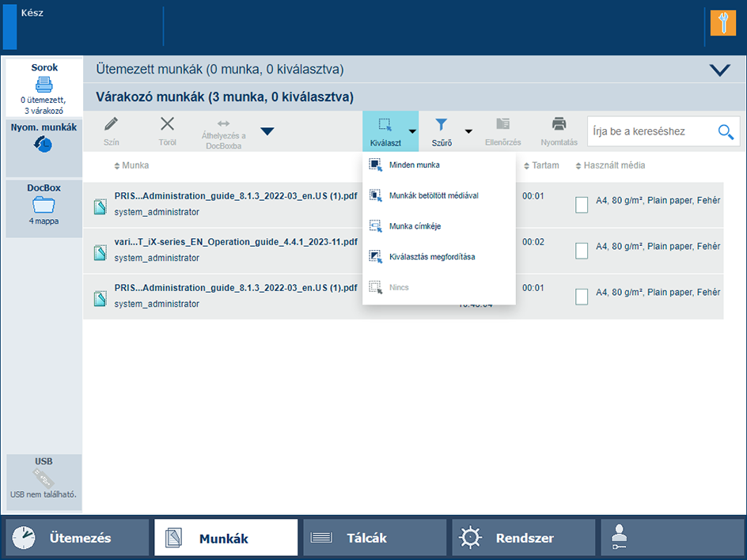The width and height of the screenshot is (747, 560).
Task: Click the Szűrő filter funnel icon
Action: 442,125
